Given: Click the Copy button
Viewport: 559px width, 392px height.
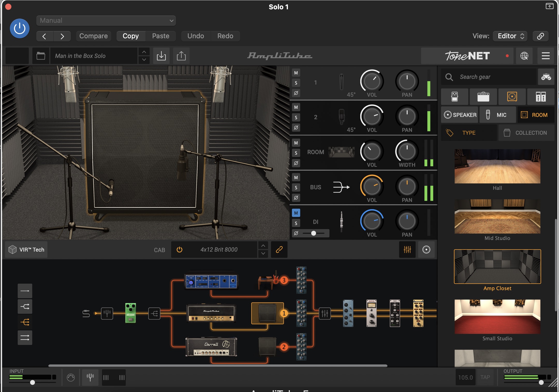Looking at the screenshot, I should click(131, 36).
